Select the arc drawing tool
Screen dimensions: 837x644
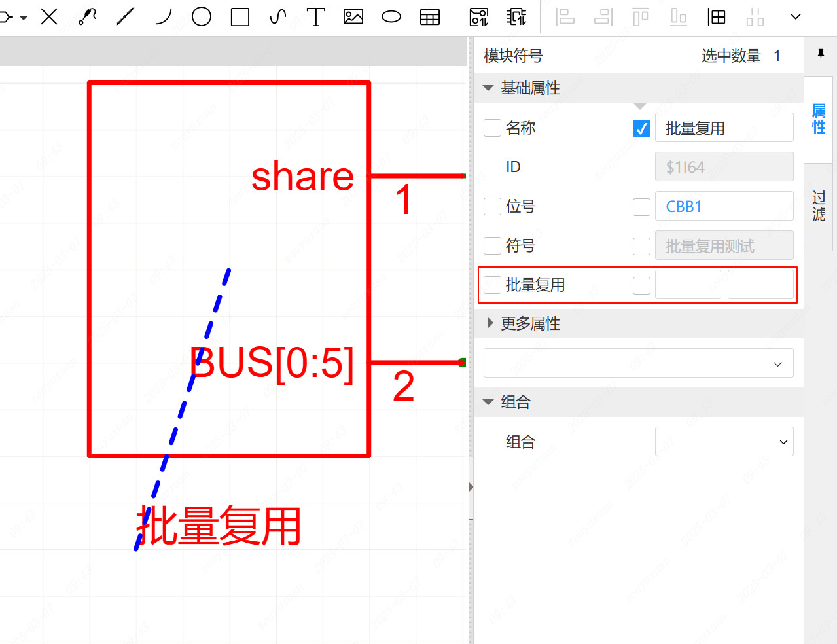(x=164, y=17)
